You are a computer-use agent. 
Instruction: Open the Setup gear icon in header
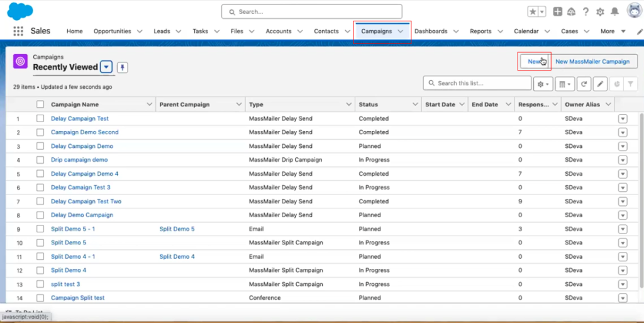coord(600,12)
